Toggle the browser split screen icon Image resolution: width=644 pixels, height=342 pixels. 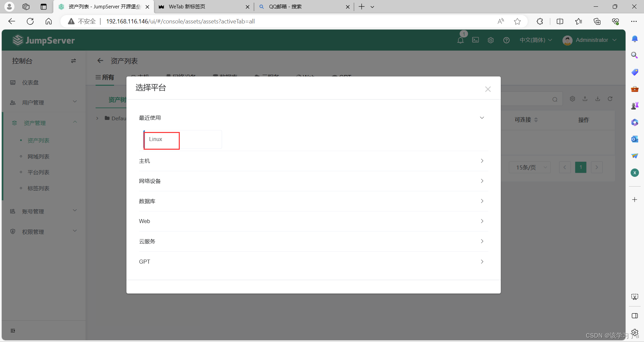[x=560, y=21]
